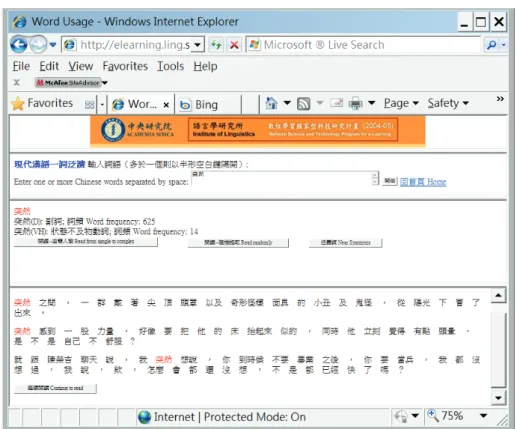
Task: Open the Home page icon in toolbar
Action: coord(271,103)
